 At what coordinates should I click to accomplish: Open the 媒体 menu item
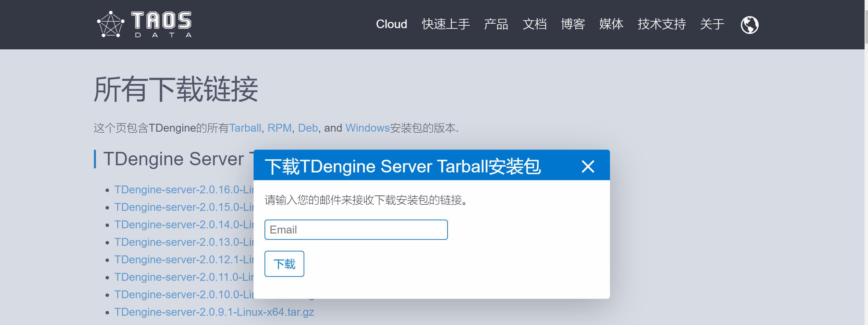(x=611, y=24)
